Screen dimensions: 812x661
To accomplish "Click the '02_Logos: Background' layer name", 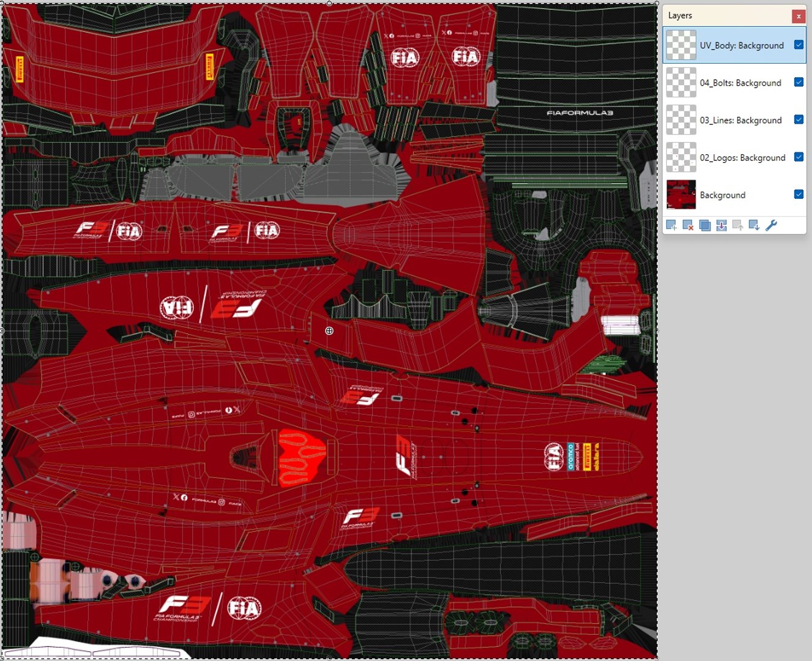I will (743, 157).
